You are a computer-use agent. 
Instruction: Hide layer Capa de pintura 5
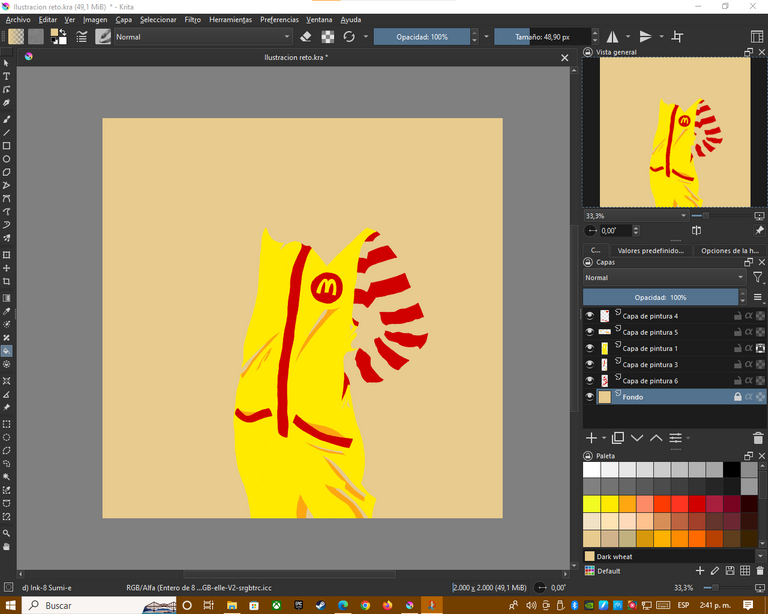tap(590, 332)
